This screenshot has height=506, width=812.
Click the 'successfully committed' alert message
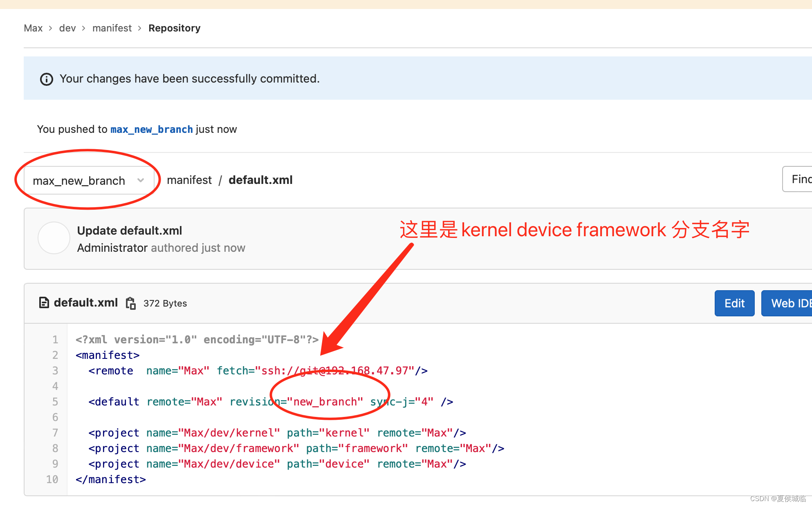point(190,79)
